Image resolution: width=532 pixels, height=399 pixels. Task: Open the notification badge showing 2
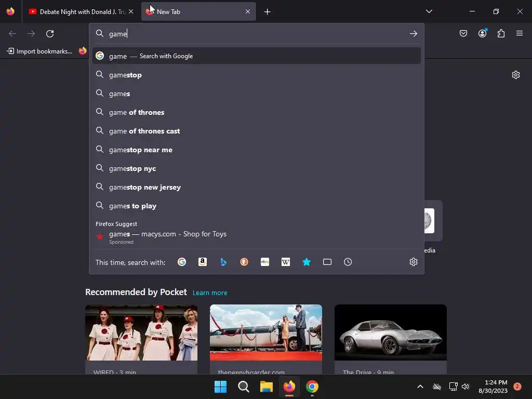point(517,387)
